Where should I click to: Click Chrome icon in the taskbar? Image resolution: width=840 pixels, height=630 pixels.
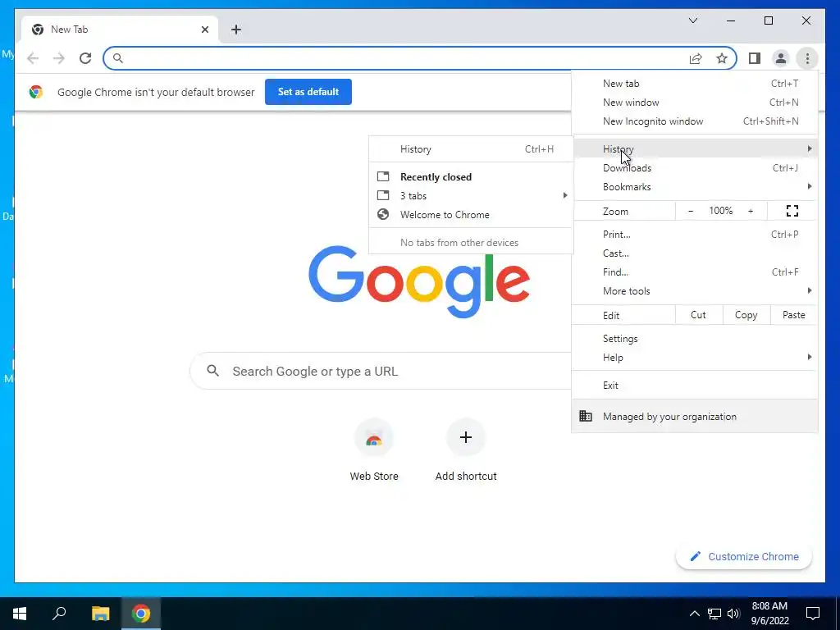coord(141,614)
